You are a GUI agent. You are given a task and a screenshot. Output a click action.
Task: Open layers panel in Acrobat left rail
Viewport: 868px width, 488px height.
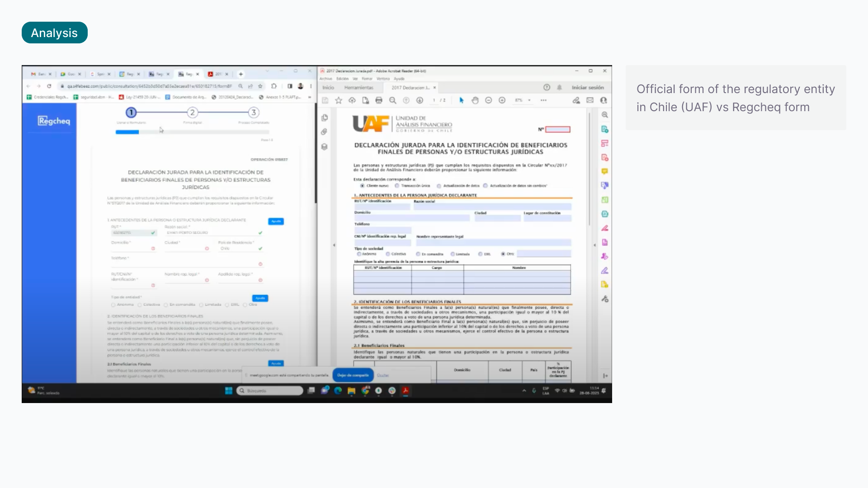[324, 147]
